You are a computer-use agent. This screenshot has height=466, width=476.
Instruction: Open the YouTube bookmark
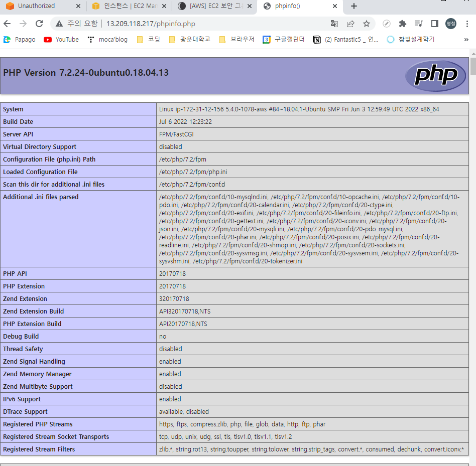61,40
